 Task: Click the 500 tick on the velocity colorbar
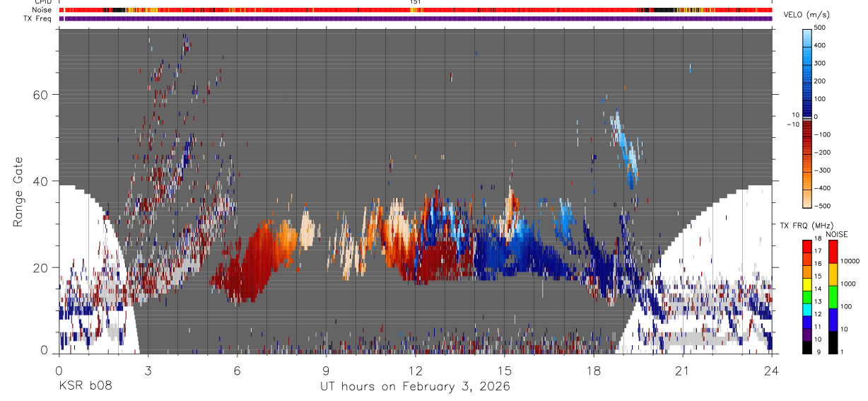tap(821, 28)
